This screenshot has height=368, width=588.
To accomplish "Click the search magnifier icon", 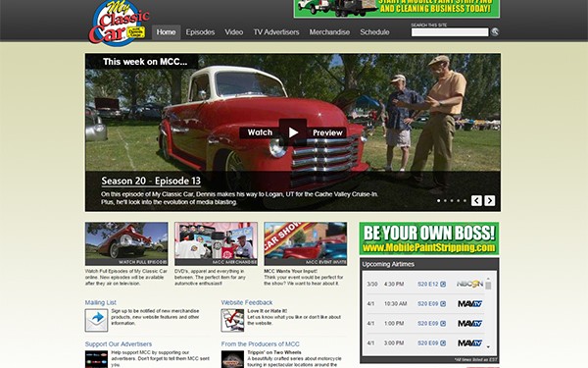I will 495,32.
